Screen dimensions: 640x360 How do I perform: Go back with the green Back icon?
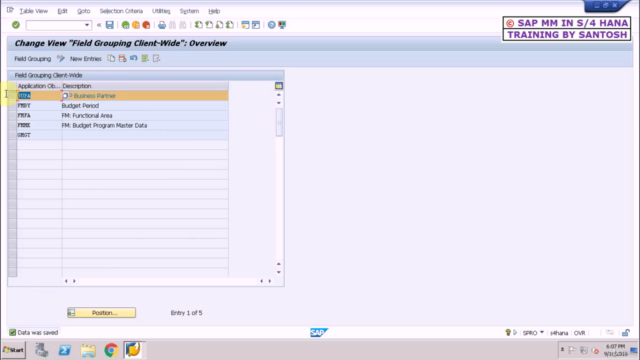point(125,25)
